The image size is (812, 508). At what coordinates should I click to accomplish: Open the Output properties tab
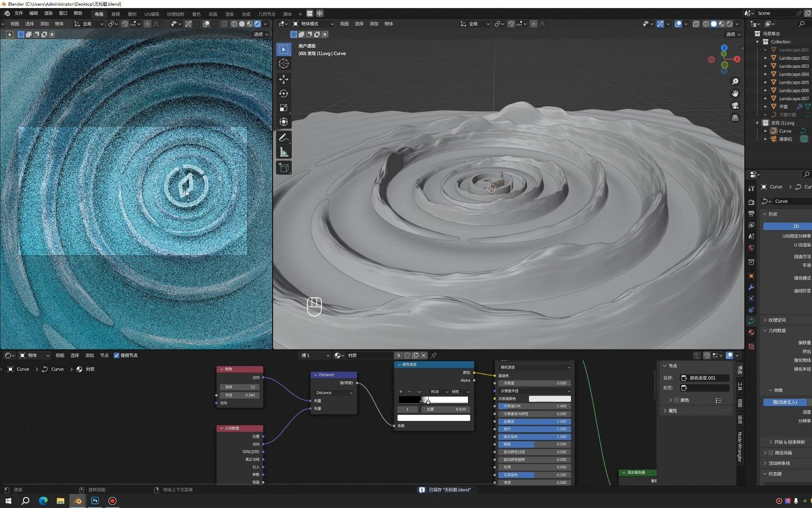[751, 214]
